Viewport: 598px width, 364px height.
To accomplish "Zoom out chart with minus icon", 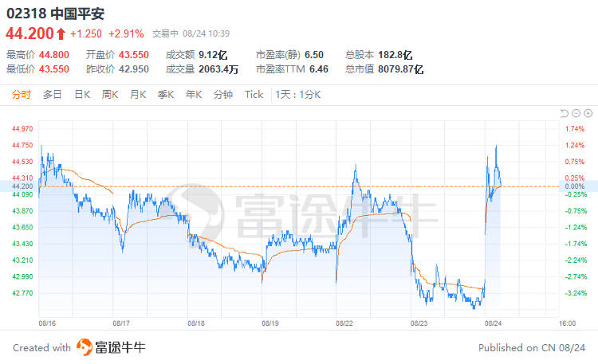I will pyautogui.click(x=576, y=113).
